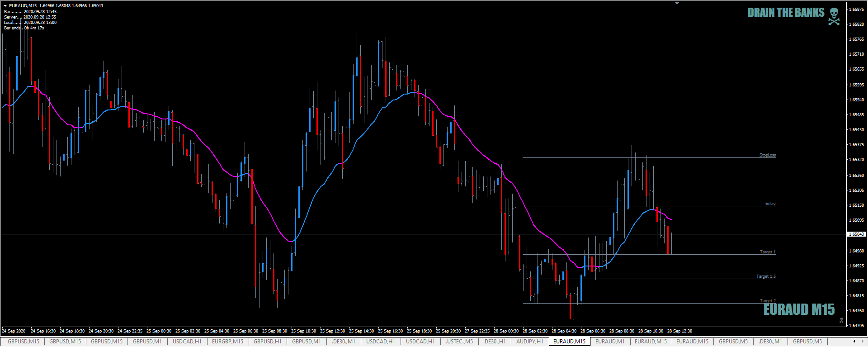Viewport: 868px width, 347px height.
Task: Click the StopLoss level label
Action: (x=767, y=155)
